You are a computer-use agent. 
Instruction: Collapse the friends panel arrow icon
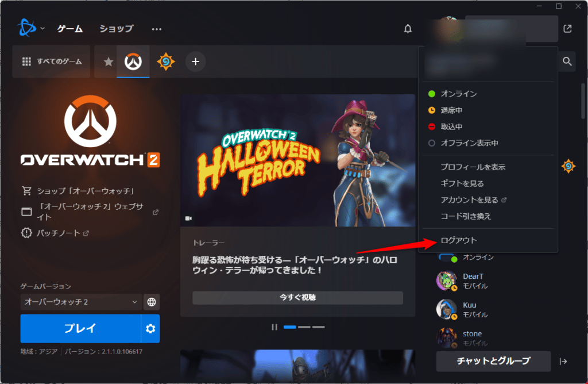click(x=563, y=362)
